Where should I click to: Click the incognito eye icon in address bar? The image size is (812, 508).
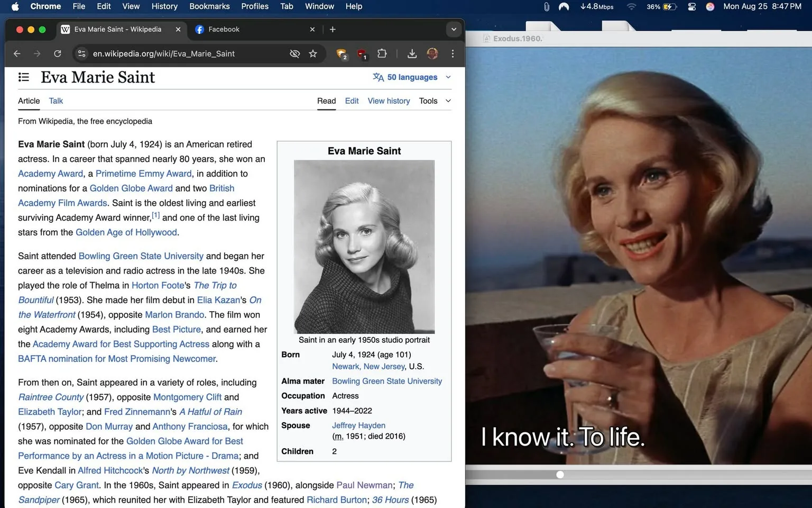tap(294, 53)
